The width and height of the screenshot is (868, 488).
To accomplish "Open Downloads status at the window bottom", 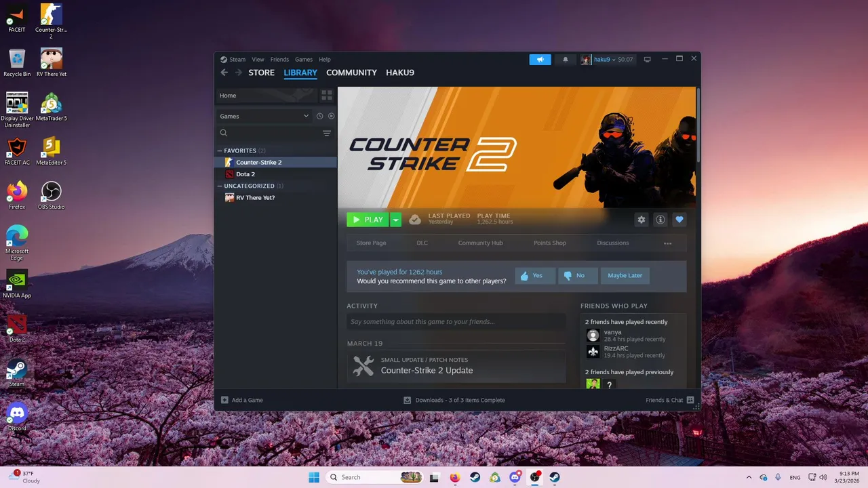I will [454, 400].
